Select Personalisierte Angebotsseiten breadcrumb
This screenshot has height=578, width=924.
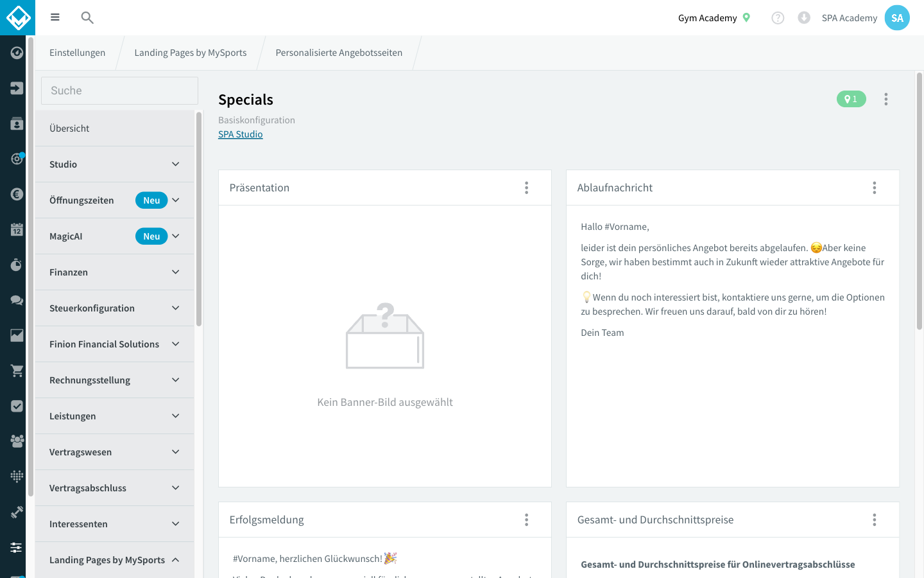tap(339, 53)
